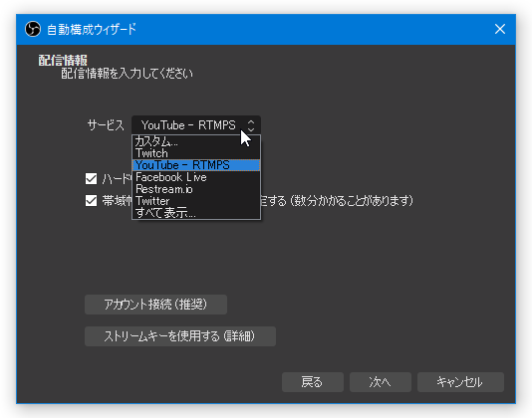Close the 自動構成ウィザード window
Image resolution: width=532 pixels, height=418 pixels.
pyautogui.click(x=500, y=29)
